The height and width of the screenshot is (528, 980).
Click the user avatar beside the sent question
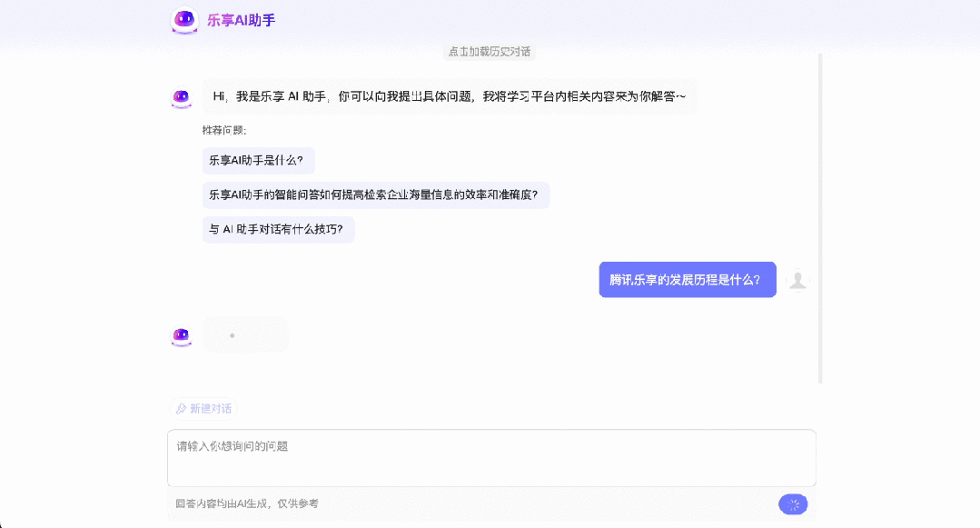[797, 280]
